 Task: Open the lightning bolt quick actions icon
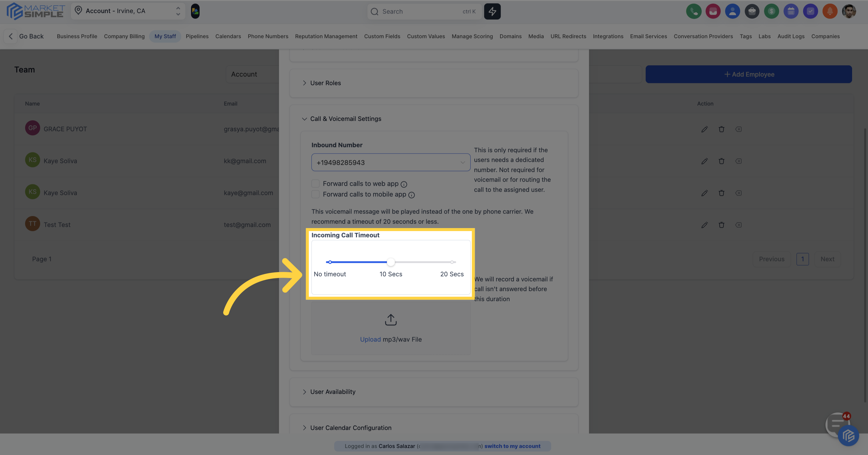tap(492, 12)
